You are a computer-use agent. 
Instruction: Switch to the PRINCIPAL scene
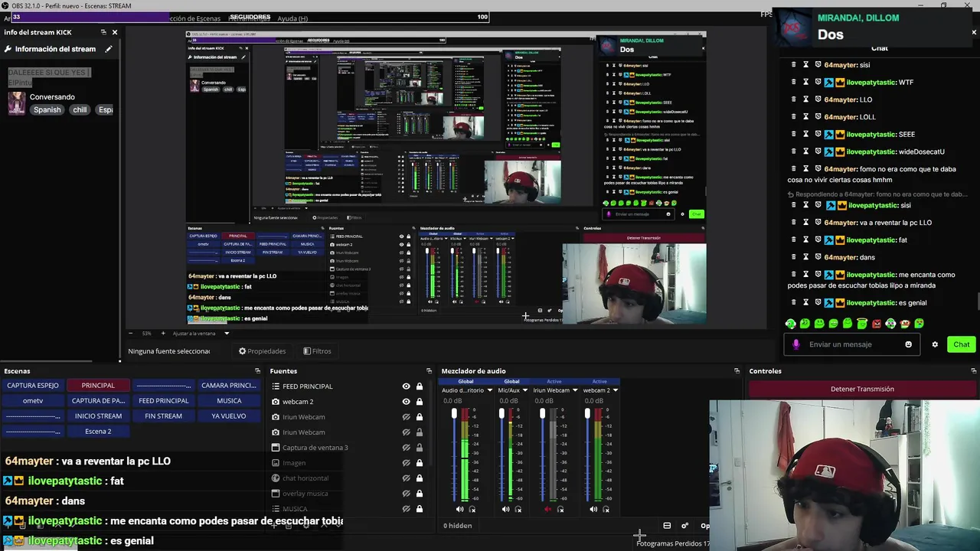click(x=98, y=386)
